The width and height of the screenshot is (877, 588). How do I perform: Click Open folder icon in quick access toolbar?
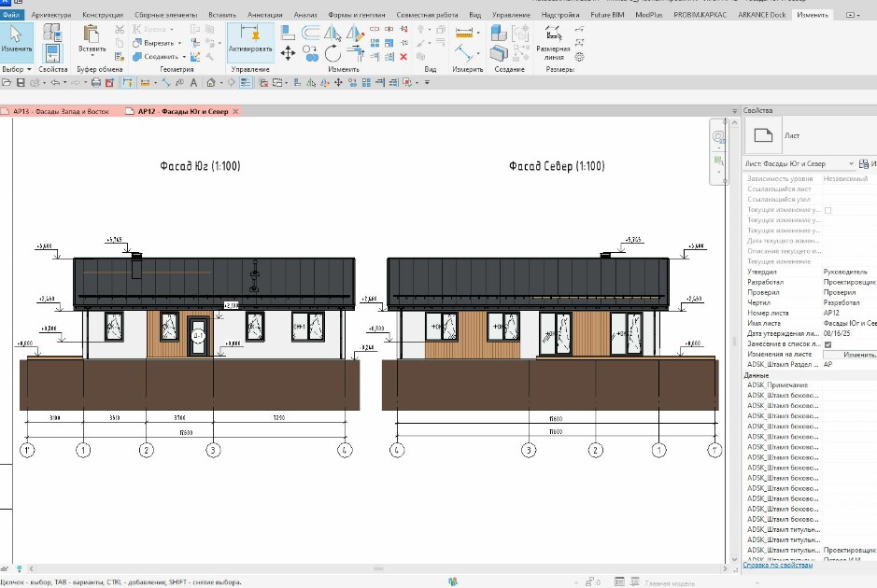pyautogui.click(x=7, y=83)
